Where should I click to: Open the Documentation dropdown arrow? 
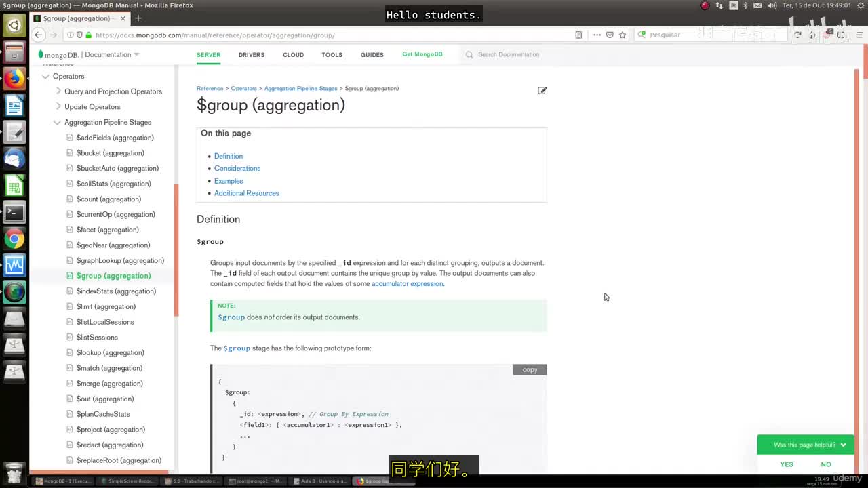coord(136,54)
